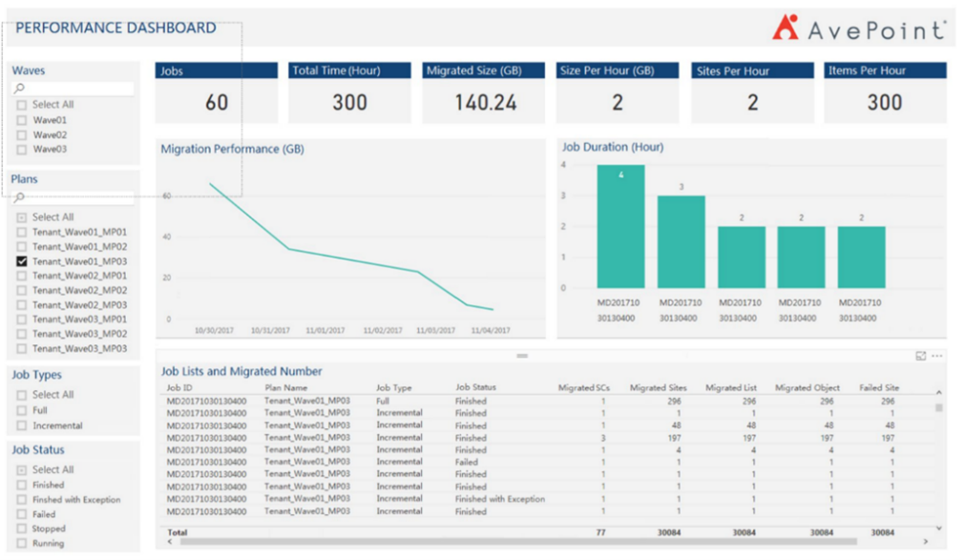Click the Plans search input field

pyautogui.click(x=73, y=197)
